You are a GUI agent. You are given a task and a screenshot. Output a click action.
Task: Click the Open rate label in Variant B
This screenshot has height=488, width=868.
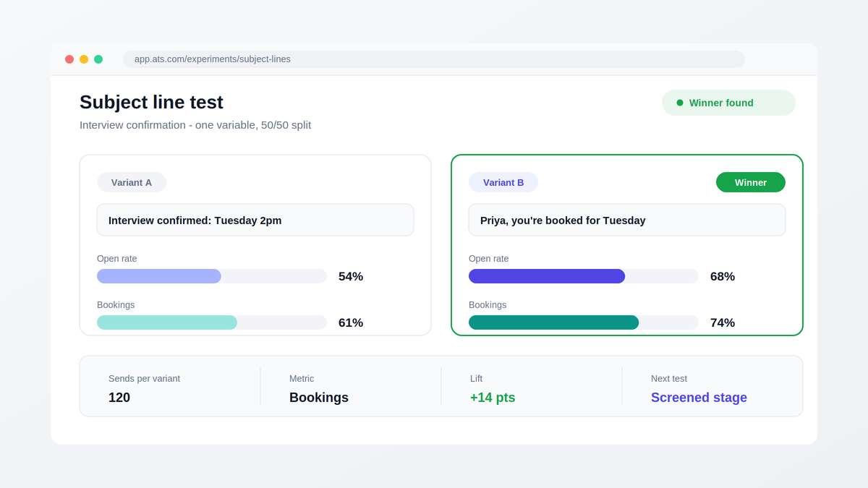489,259
